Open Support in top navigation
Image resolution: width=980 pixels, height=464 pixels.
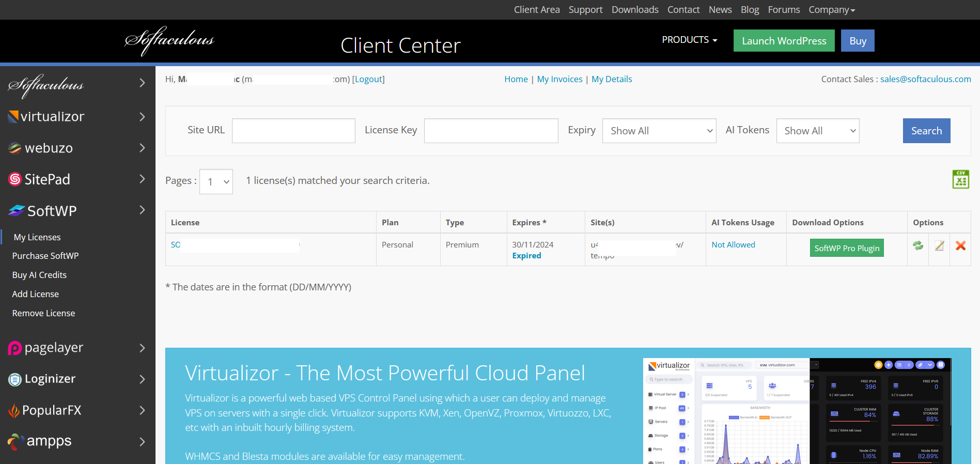point(585,10)
